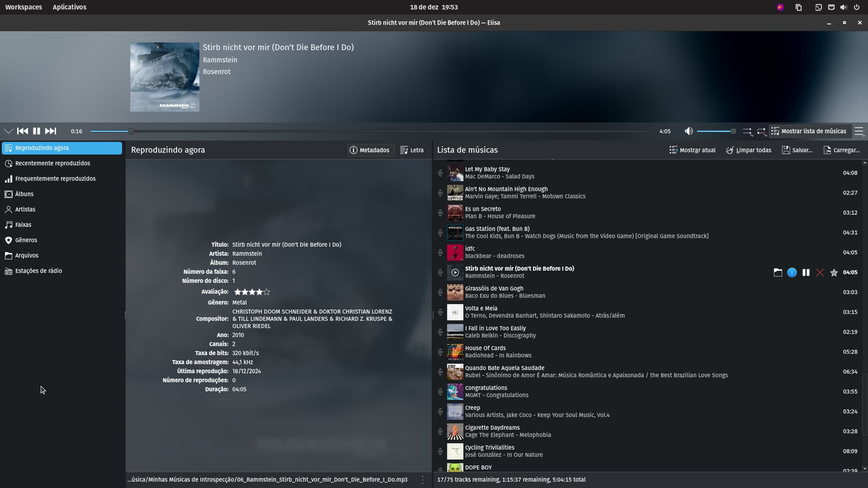Select Cycling Trivialities track
This screenshot has height=488, width=868.
click(647, 451)
